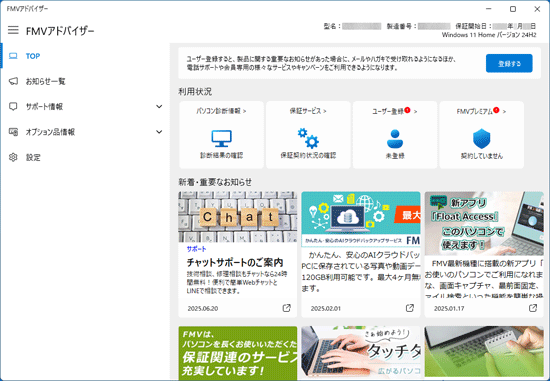Click the サポート tag on chat card
This screenshot has height=381, width=550.
pos(196,249)
